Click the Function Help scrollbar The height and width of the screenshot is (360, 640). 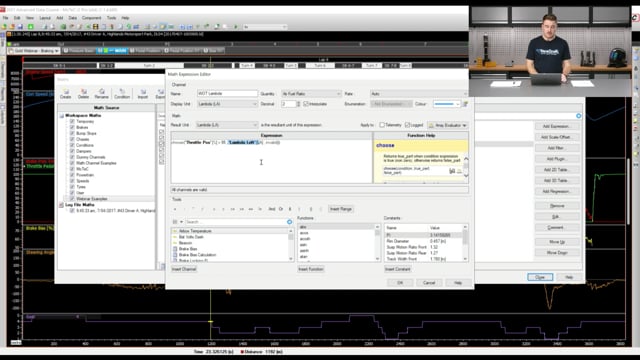[x=466, y=167]
